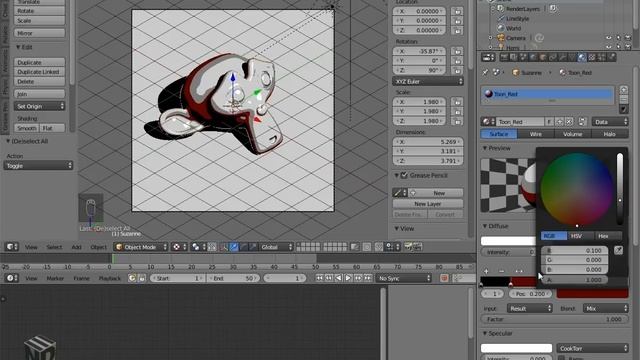640x360 pixels.
Task: Open the Object Mode dropdown
Action: [141, 247]
